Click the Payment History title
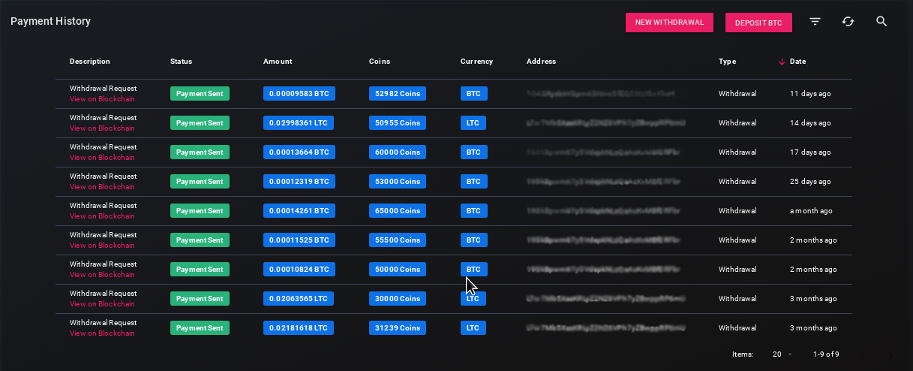 (50, 22)
